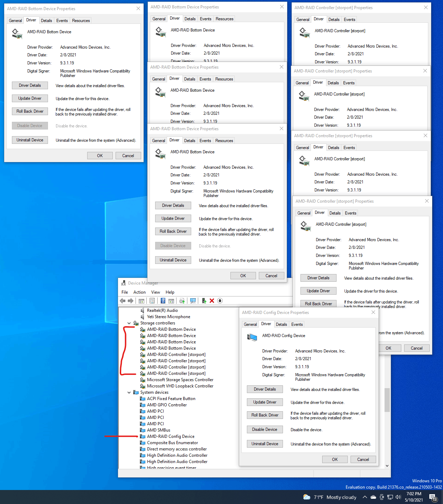Select Microsoft Storage Spaces Controller in device tree
Screen dimensions: 443x504
180,380
